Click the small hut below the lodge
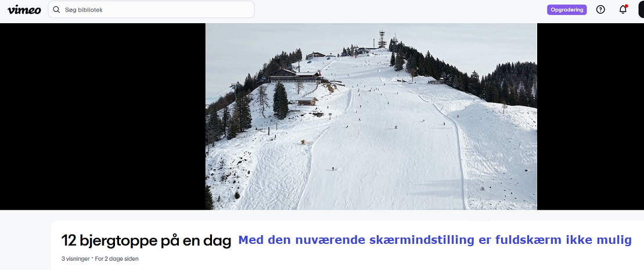The image size is (644, 270). coord(305,100)
